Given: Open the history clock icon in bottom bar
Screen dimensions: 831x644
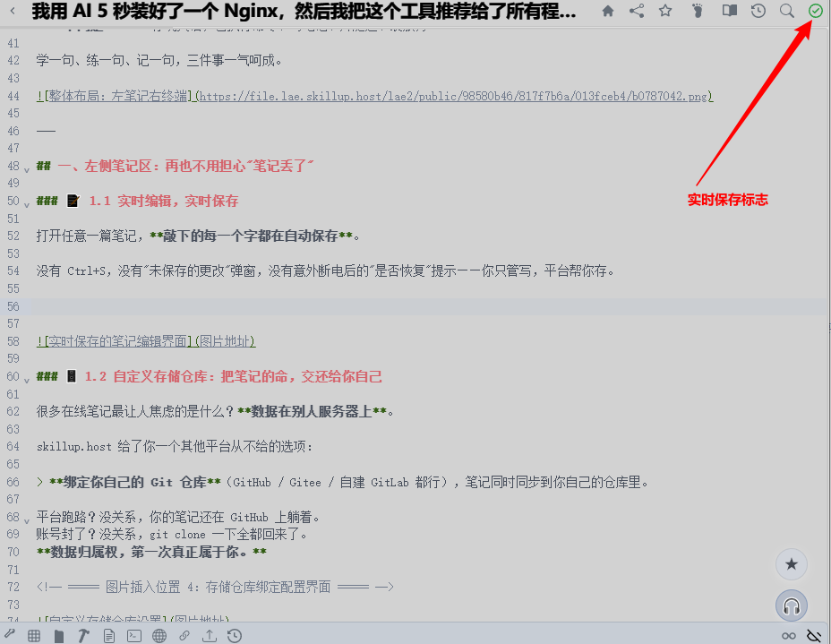Looking at the screenshot, I should click(x=235, y=636).
